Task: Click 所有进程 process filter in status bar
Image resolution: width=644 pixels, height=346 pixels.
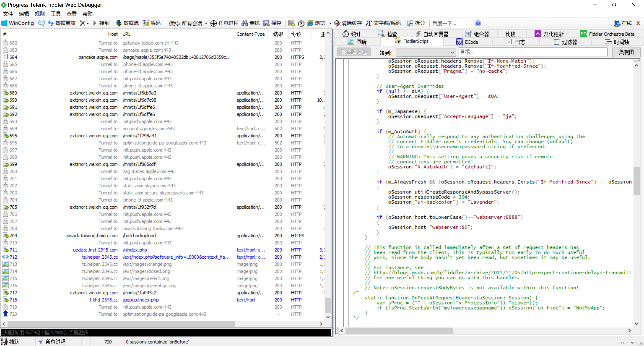Action: tap(52, 342)
